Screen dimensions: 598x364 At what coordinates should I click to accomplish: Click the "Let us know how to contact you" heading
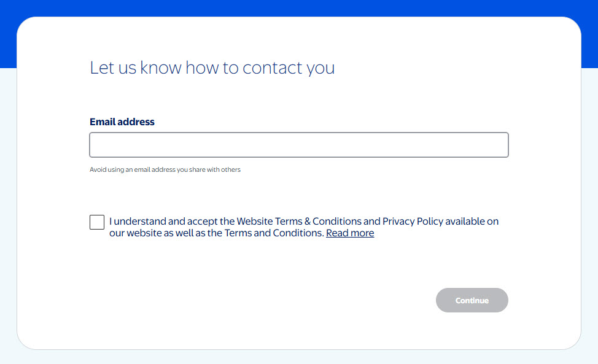pos(212,68)
